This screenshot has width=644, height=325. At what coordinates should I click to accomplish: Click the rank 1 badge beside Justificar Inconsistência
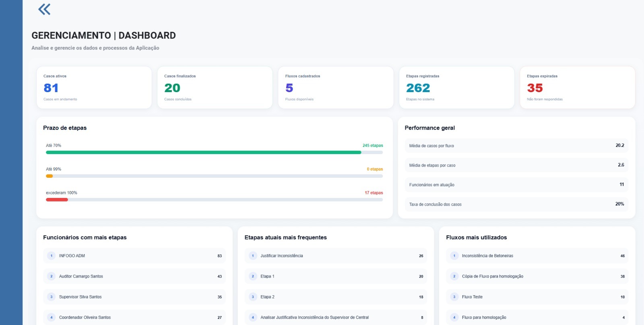click(253, 256)
